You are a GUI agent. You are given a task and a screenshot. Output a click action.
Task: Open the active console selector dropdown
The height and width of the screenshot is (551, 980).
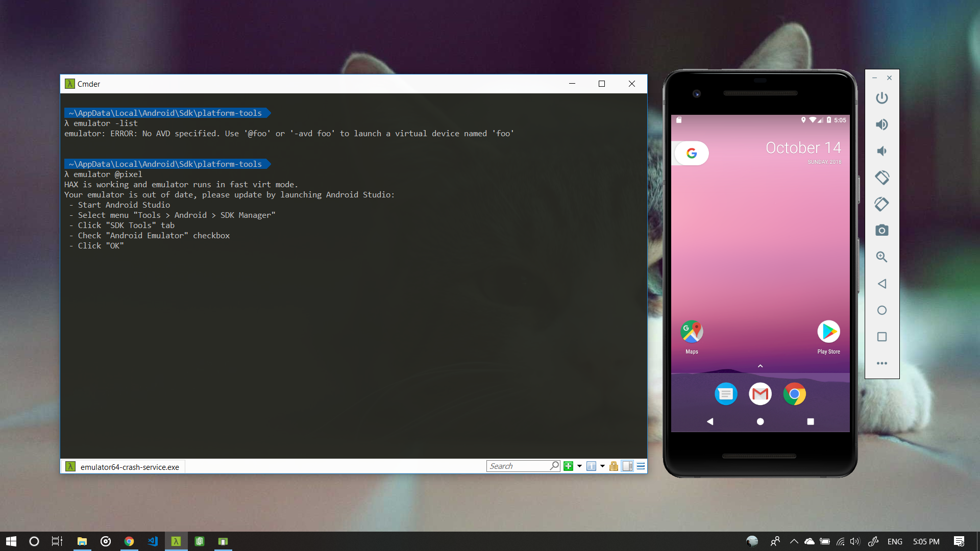602,466
